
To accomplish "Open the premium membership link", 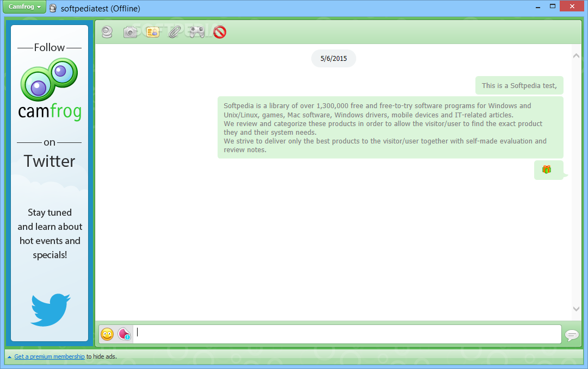I will click(x=49, y=357).
